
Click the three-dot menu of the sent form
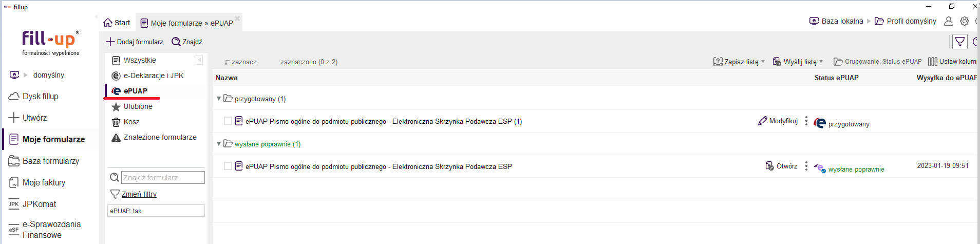coord(806,166)
